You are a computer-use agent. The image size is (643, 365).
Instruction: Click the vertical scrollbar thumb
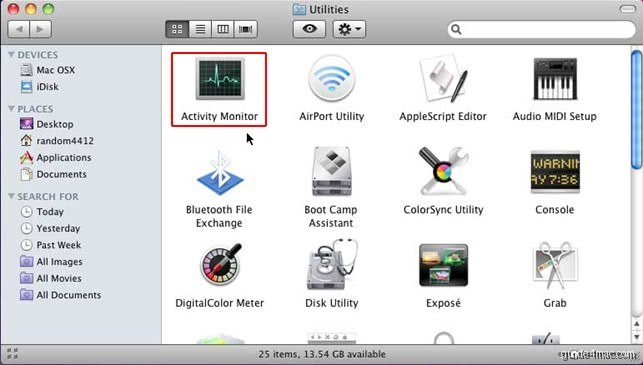(x=637, y=109)
